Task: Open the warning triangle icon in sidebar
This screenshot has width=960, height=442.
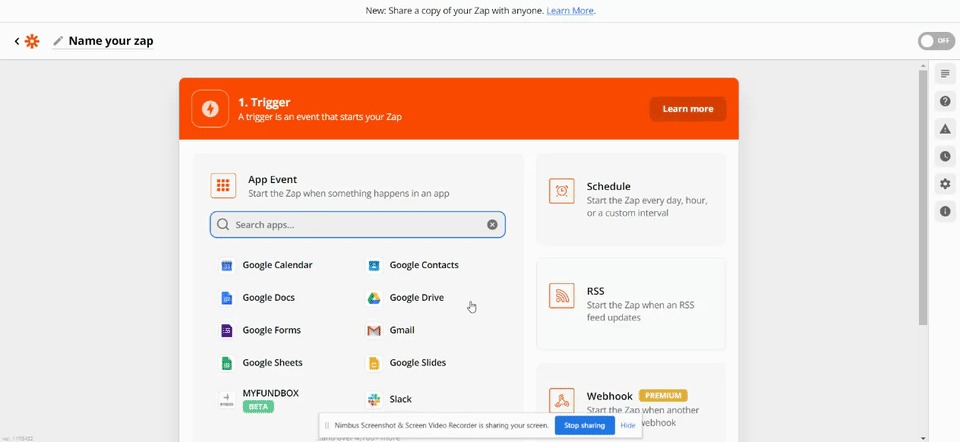Action: tap(945, 129)
